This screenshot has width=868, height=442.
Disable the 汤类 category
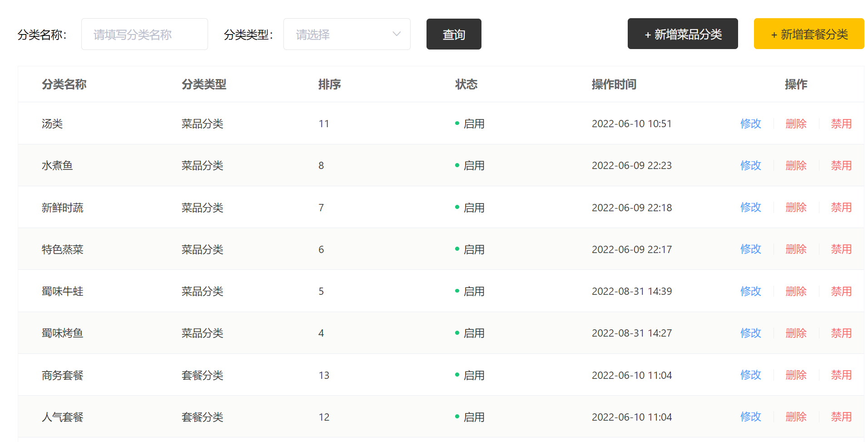[841, 124]
